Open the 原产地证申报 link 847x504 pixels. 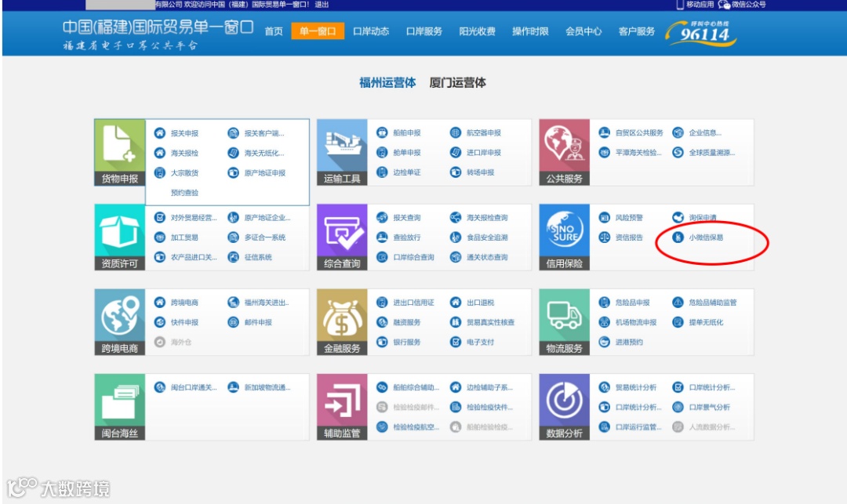(265, 173)
